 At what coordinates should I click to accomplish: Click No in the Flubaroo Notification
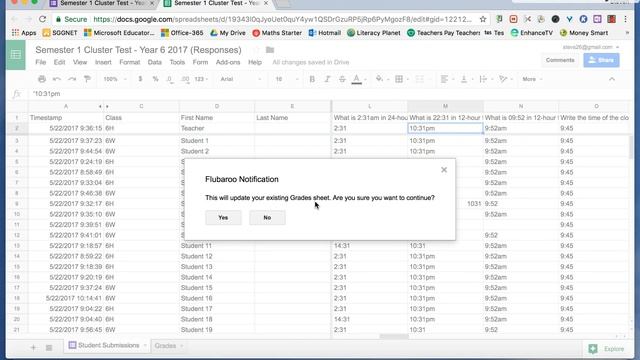[x=267, y=218]
